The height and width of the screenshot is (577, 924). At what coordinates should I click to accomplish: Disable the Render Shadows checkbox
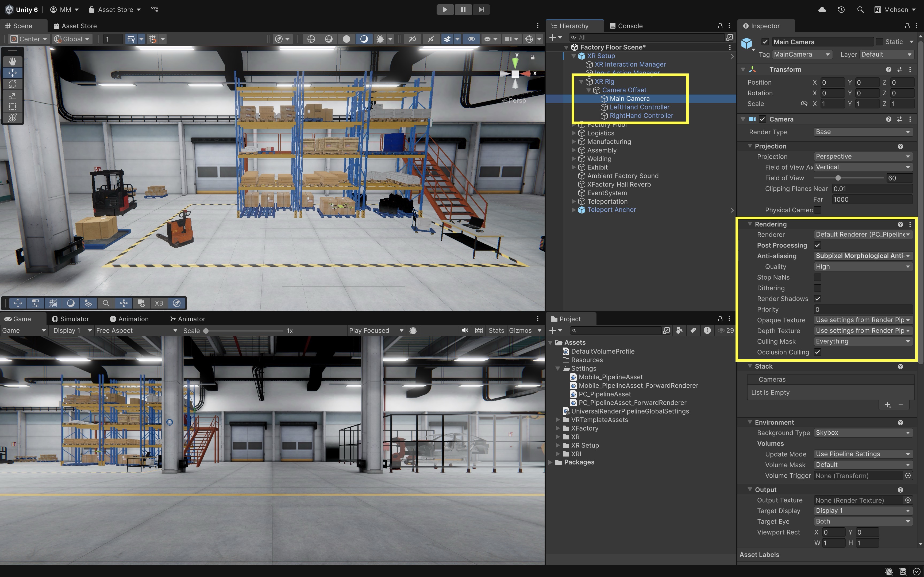pyautogui.click(x=818, y=299)
